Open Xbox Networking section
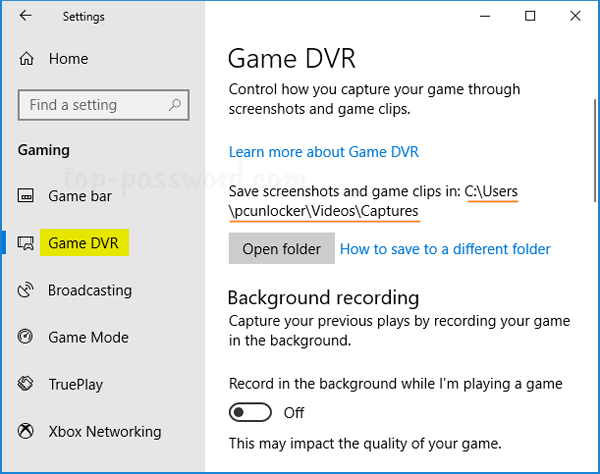The width and height of the screenshot is (600, 474). click(x=104, y=432)
